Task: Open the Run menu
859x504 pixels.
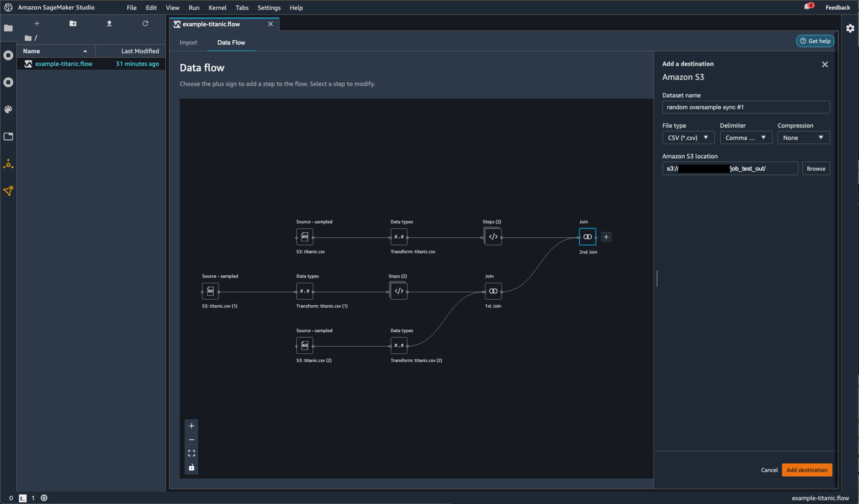Action: [194, 8]
